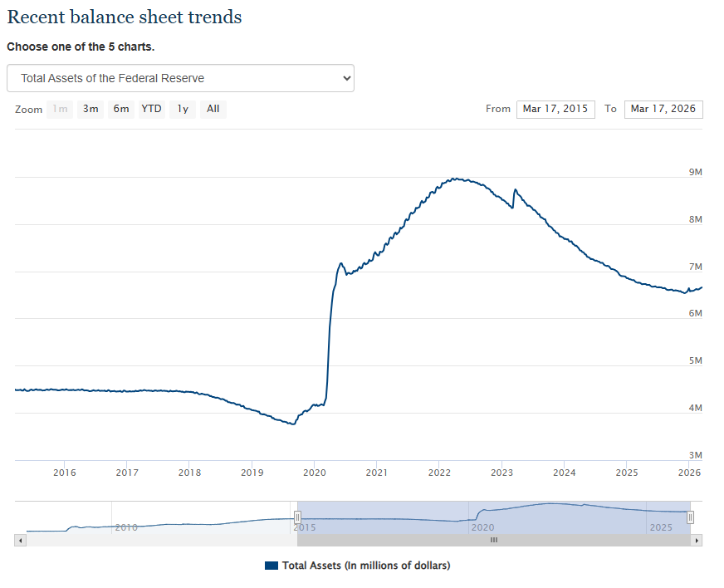This screenshot has height=588, width=724.
Task: Show All data with zoom button
Action: 213,109
